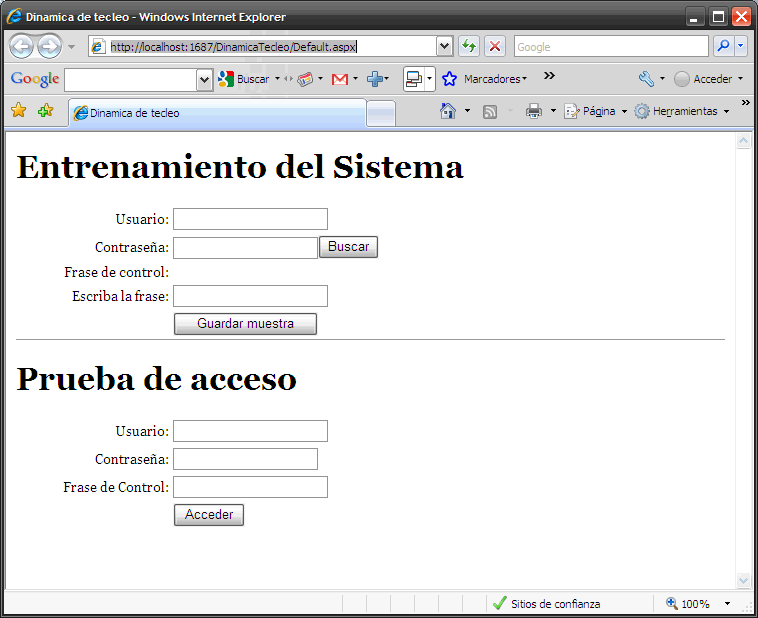Go forward with the browser Forward arrow
The image size is (758, 618).
tap(49, 47)
